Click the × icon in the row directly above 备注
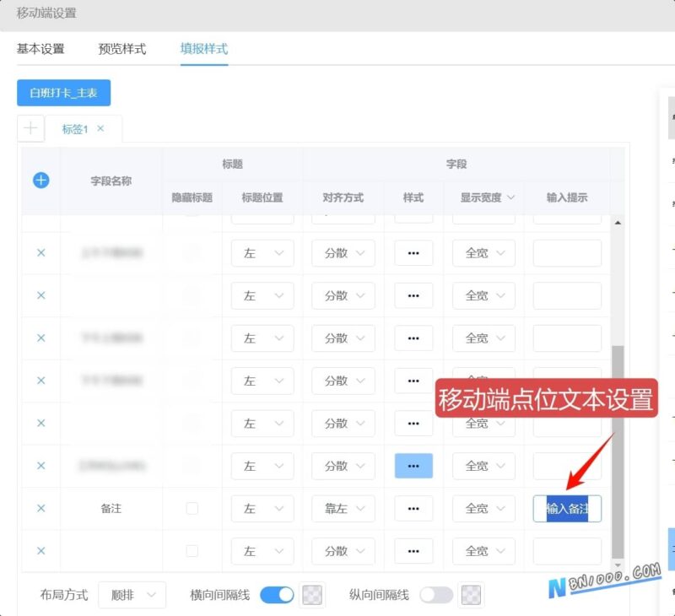675x616 pixels. coord(40,466)
